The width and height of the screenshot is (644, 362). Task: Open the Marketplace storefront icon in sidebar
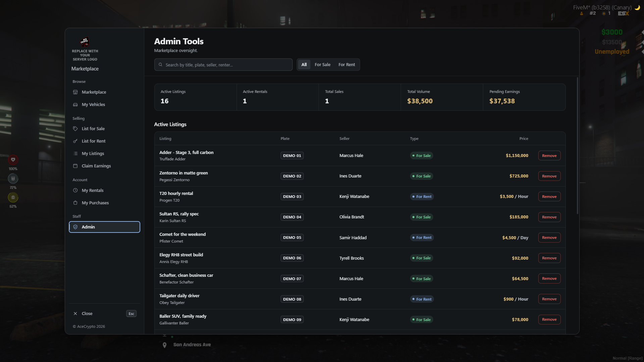[x=75, y=92]
